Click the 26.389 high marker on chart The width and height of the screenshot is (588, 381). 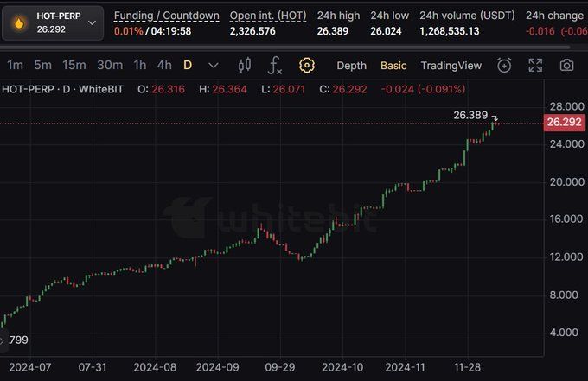[x=470, y=115]
